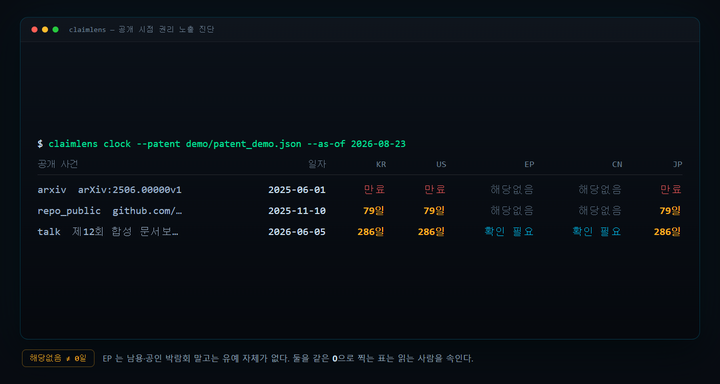Click 확인 필요 in talk row CN column
Image resolution: width=720 pixels, height=384 pixels.
click(597, 232)
